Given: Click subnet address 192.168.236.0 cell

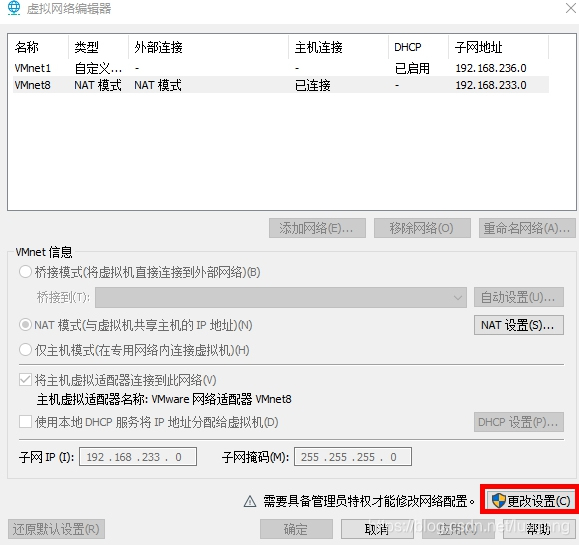Looking at the screenshot, I should 491,68.
